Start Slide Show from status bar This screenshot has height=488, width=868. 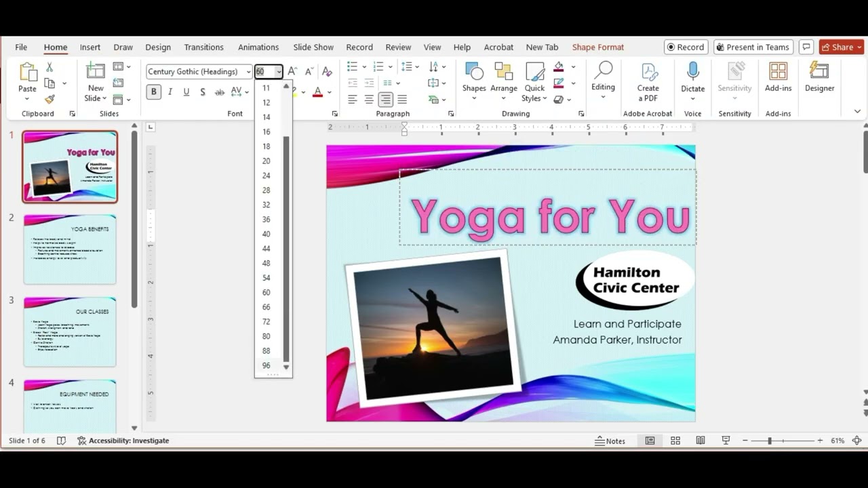coord(726,441)
